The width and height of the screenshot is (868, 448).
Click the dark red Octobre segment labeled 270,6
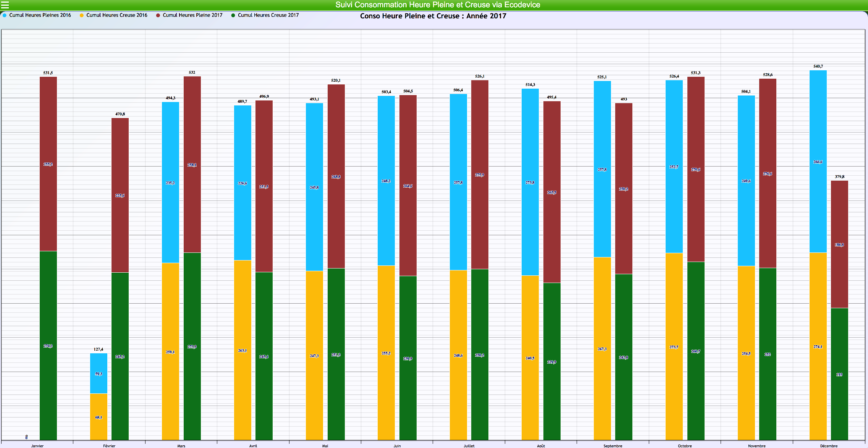[x=696, y=169]
